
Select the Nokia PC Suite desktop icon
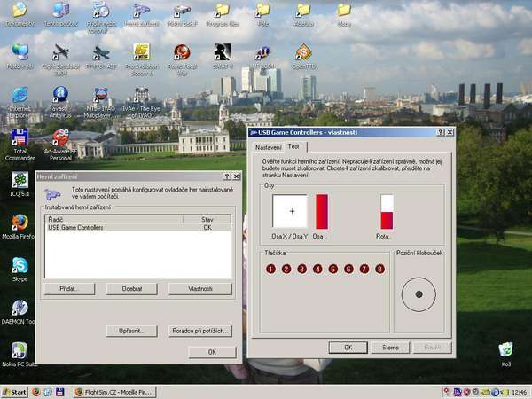(x=19, y=354)
